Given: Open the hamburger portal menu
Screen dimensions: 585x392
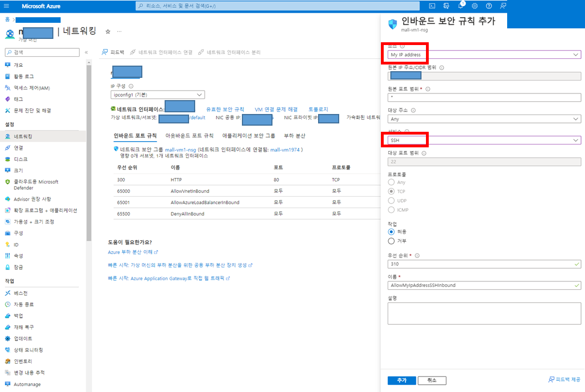Looking at the screenshot, I should click(6, 6).
